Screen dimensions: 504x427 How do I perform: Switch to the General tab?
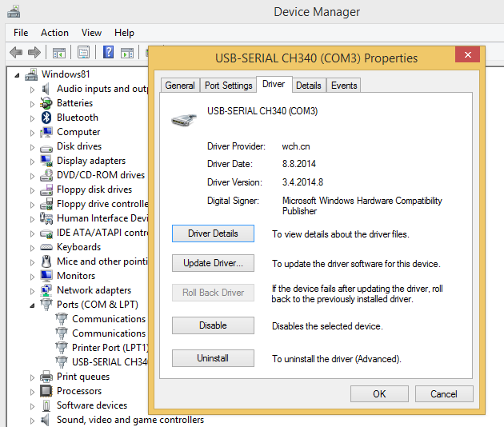(180, 86)
